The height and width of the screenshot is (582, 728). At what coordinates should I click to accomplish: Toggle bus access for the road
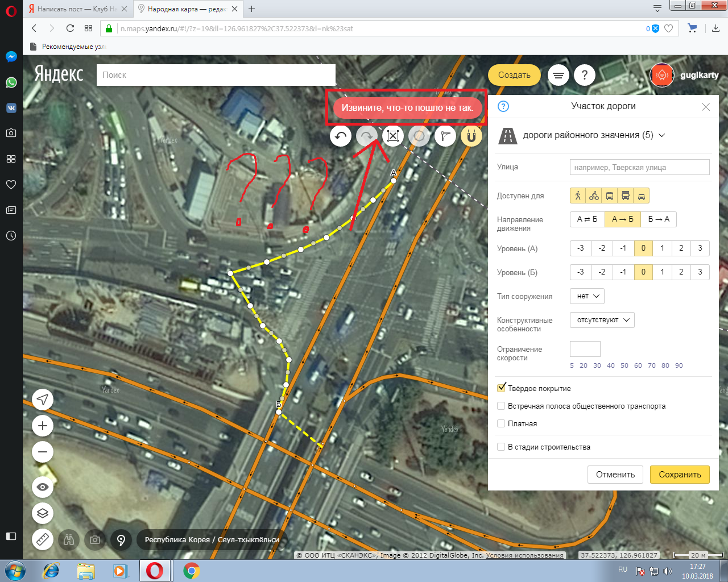pos(610,196)
